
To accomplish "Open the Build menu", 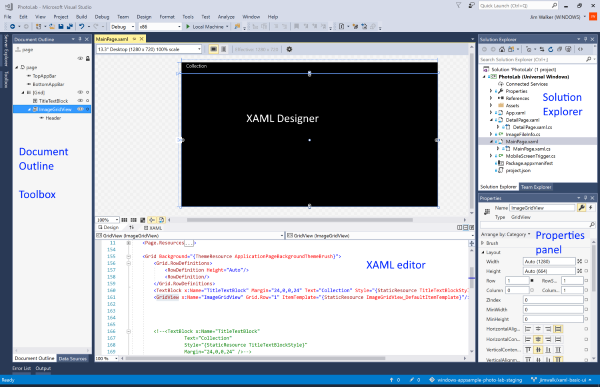I will (x=82, y=17).
